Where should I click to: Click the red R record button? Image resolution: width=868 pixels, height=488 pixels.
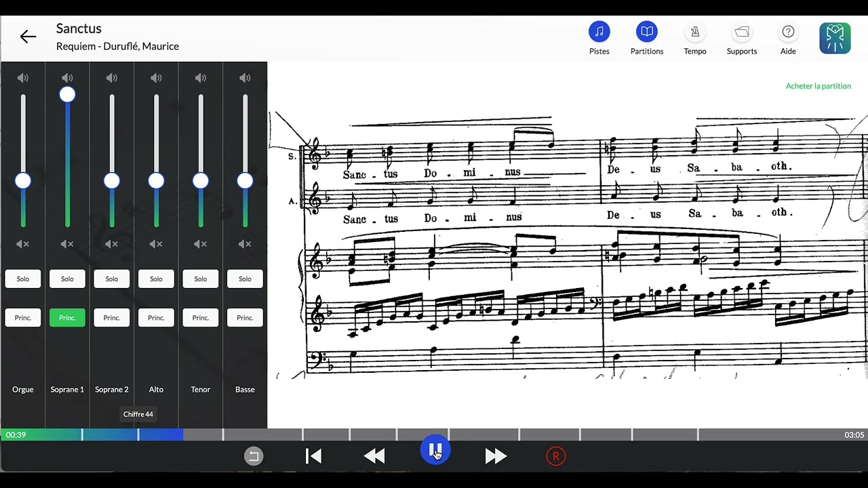(x=555, y=456)
